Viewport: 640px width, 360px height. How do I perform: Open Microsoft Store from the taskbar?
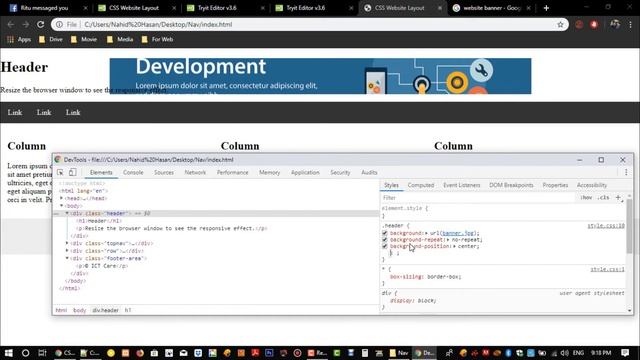click(x=154, y=353)
